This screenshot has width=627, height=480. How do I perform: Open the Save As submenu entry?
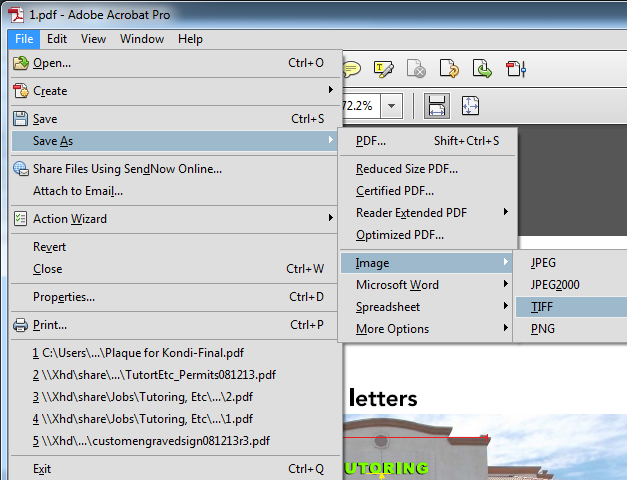point(174,141)
